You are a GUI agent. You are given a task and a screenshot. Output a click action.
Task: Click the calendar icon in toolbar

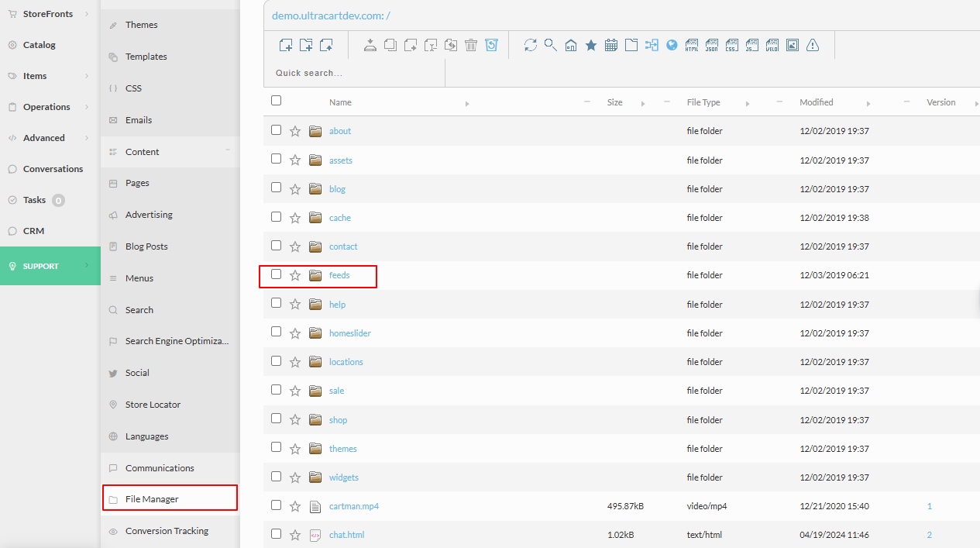pyautogui.click(x=611, y=45)
